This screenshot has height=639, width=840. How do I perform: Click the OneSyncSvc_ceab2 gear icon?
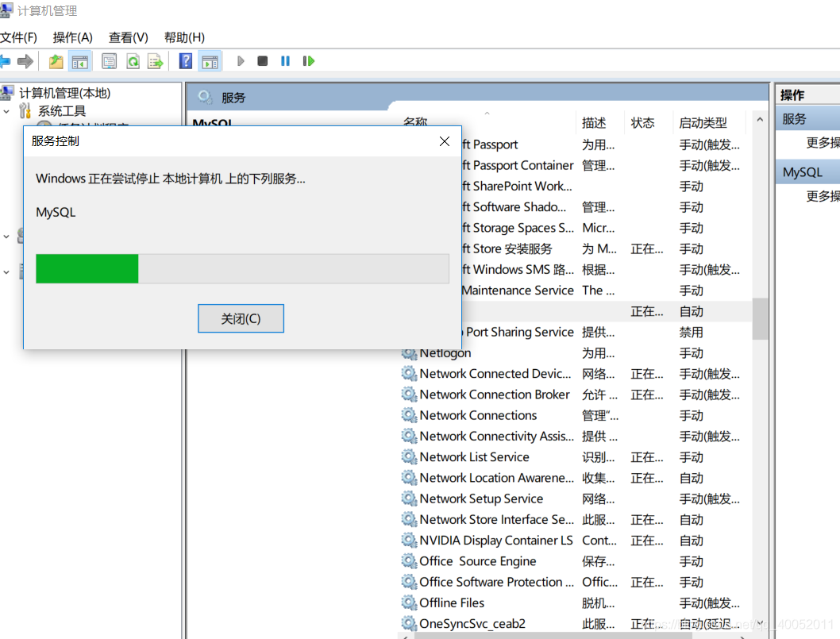410,623
